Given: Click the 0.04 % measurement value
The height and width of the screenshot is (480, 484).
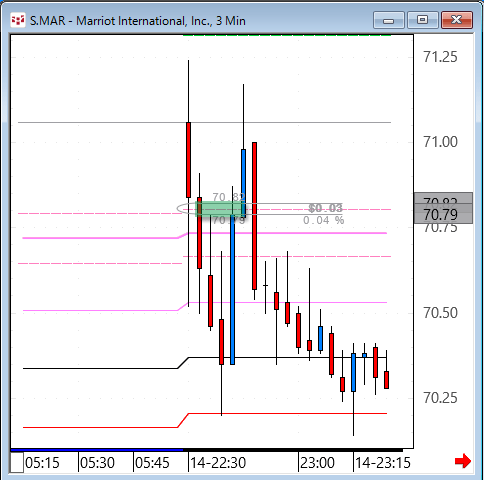Looking at the screenshot, I should pyautogui.click(x=324, y=220).
